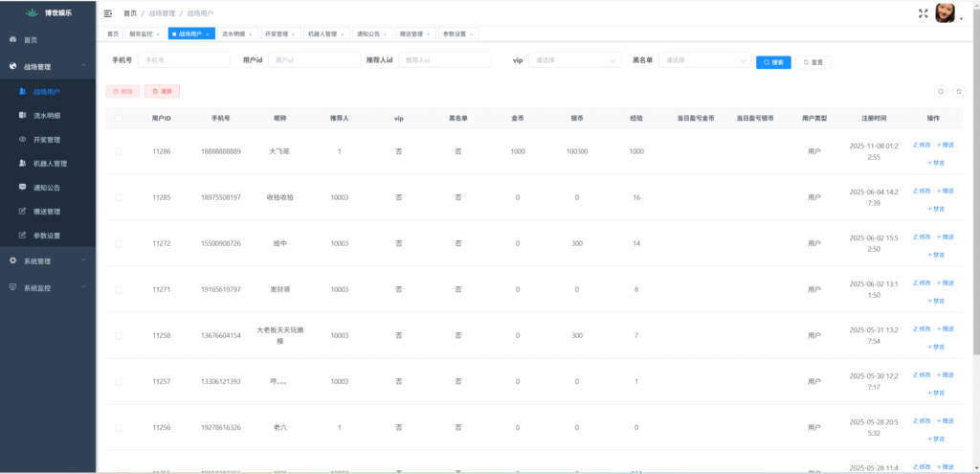Select the checkbox for user 11285
Image resolution: width=980 pixels, height=474 pixels.
119,197
